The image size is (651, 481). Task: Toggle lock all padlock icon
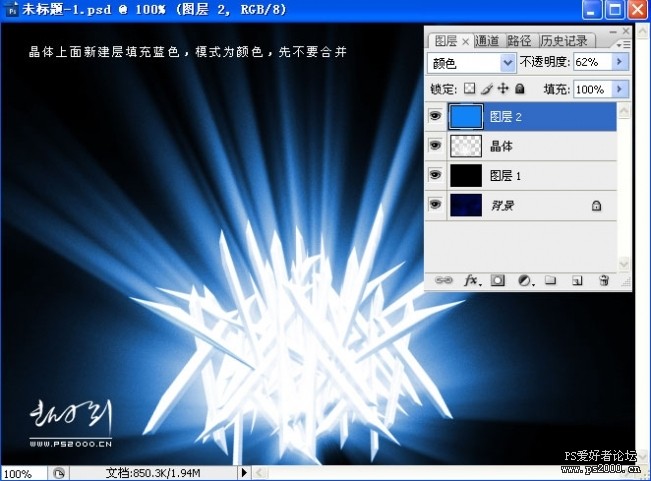[519, 88]
